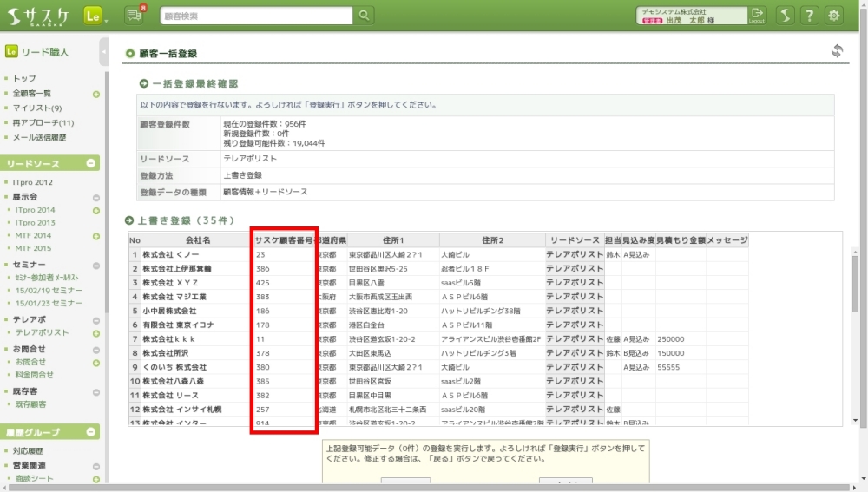Image resolution: width=868 pixels, height=492 pixels.
Task: Collapse the sidebar with the arrow handle
Action: 104,52
